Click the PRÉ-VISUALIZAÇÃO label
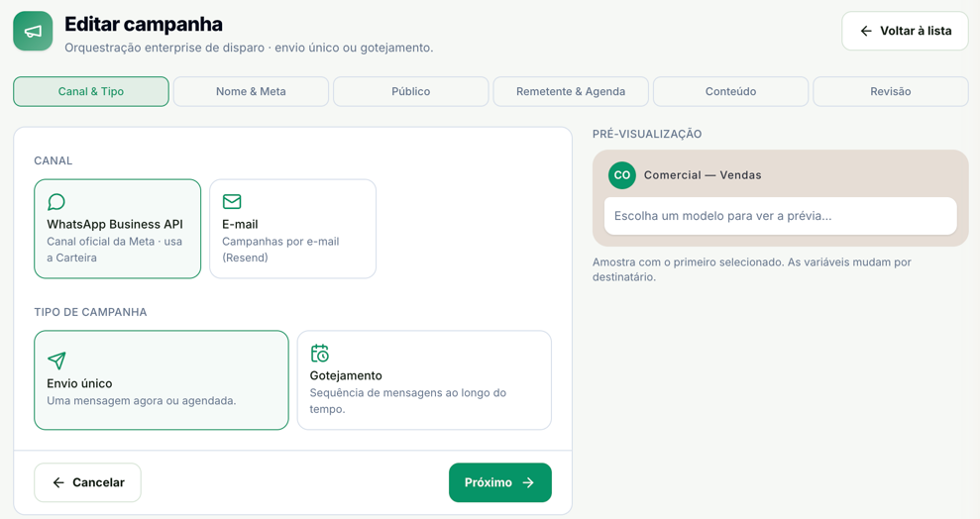Screen dimensions: 980x519 click(x=647, y=134)
